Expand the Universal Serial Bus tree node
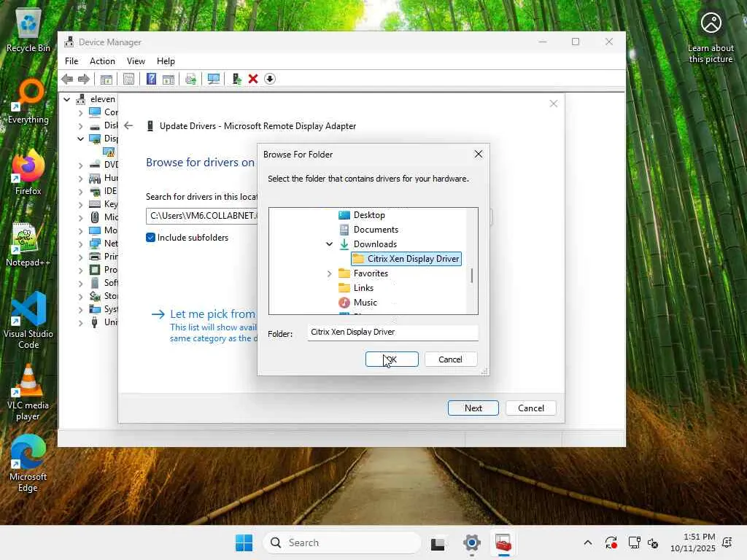The image size is (747, 560). pos(80,322)
